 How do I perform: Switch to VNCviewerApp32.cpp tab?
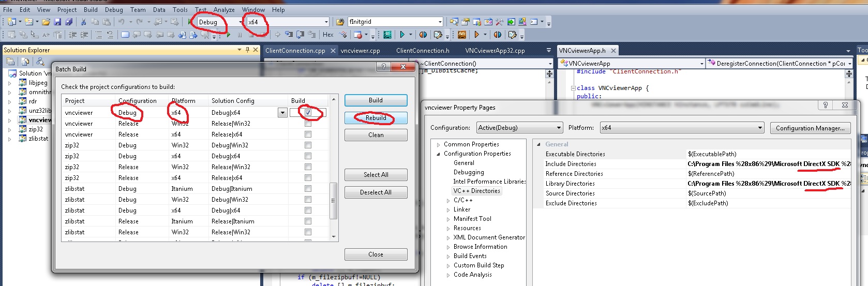pos(495,50)
